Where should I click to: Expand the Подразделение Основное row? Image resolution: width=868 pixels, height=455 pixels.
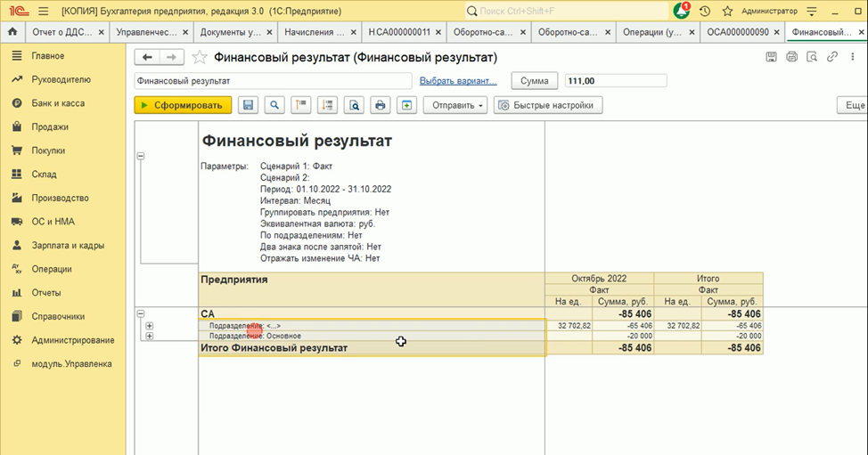tap(150, 337)
